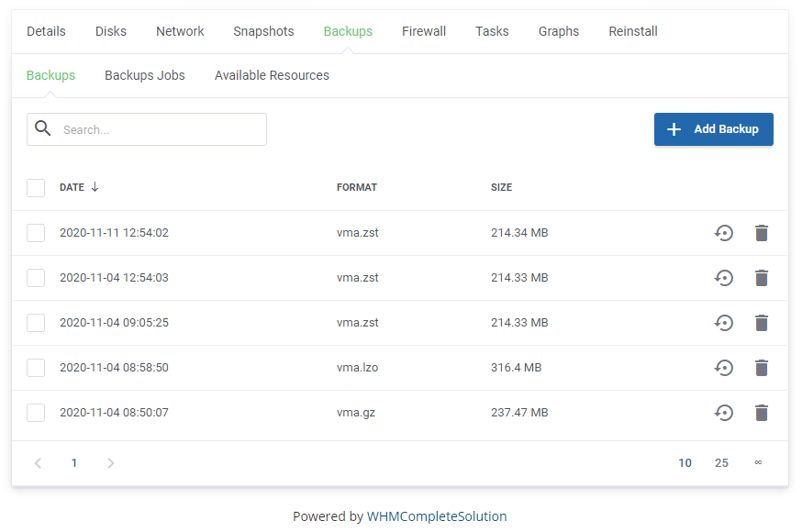Show 10 entries per page
802x532 pixels.
(x=685, y=463)
